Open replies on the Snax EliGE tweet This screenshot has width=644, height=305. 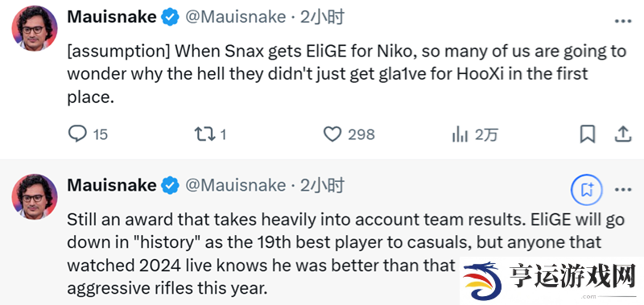point(88,134)
